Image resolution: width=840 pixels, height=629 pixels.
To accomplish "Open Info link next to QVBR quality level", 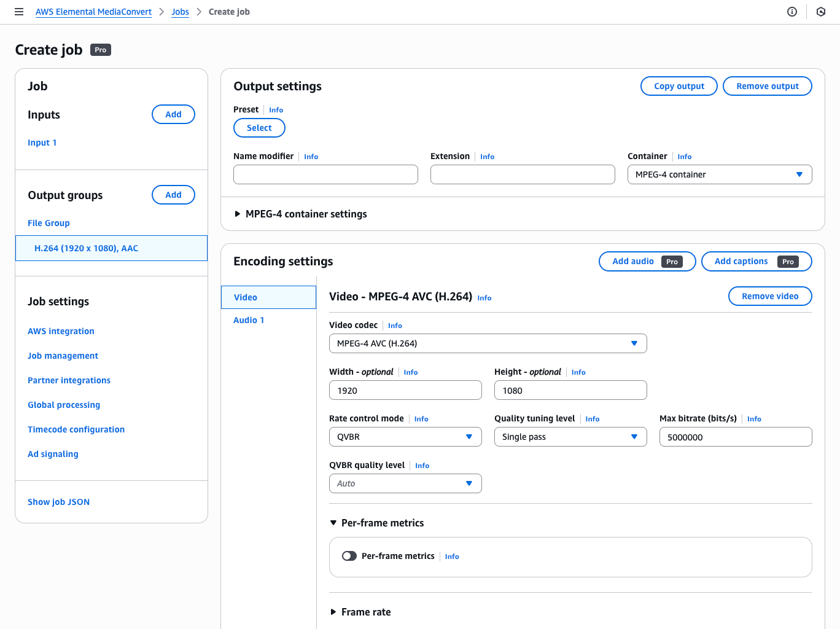I will [422, 466].
